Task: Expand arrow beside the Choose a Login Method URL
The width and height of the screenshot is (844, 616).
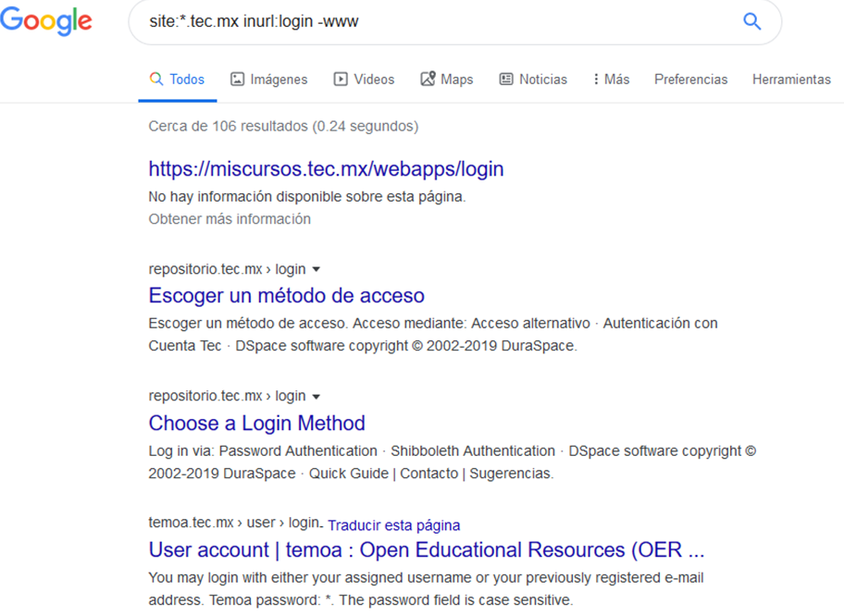Action: coord(316,397)
